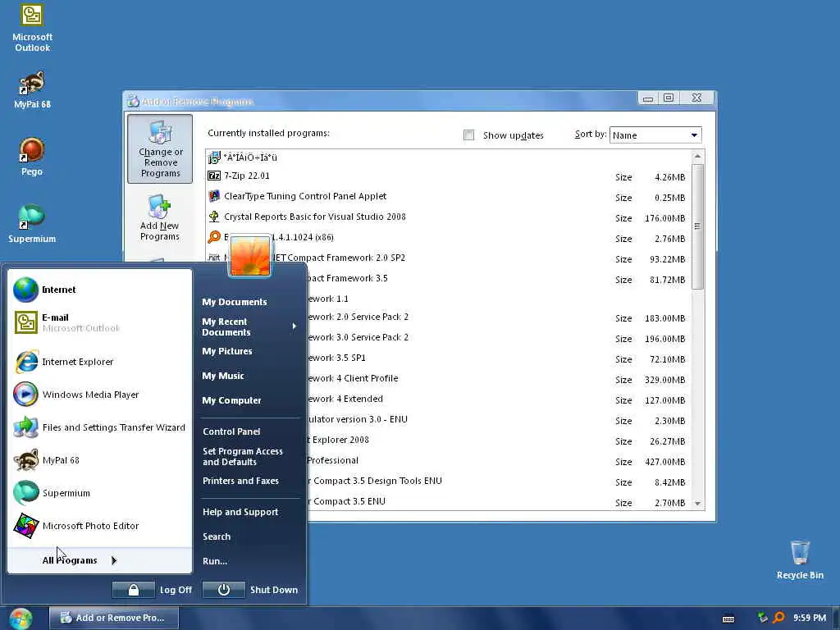Open the Microsoft Outlook desktop icon
This screenshot has height=630, width=840.
[x=32, y=28]
